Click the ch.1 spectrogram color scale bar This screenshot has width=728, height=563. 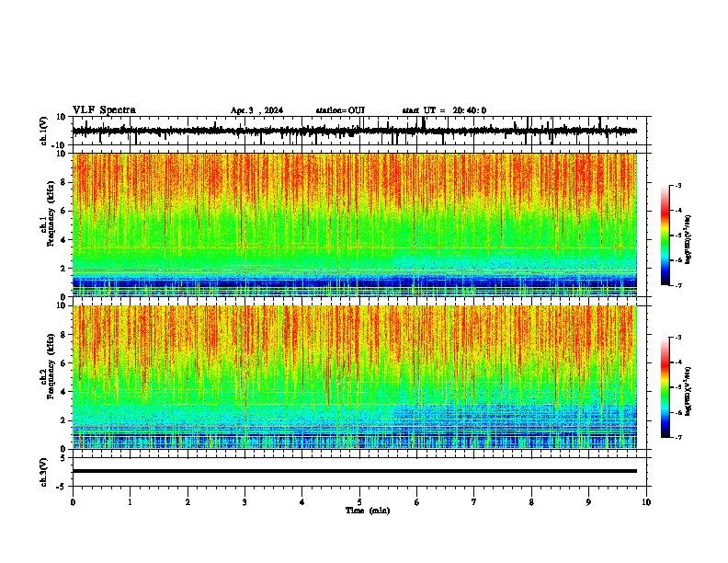(x=665, y=236)
